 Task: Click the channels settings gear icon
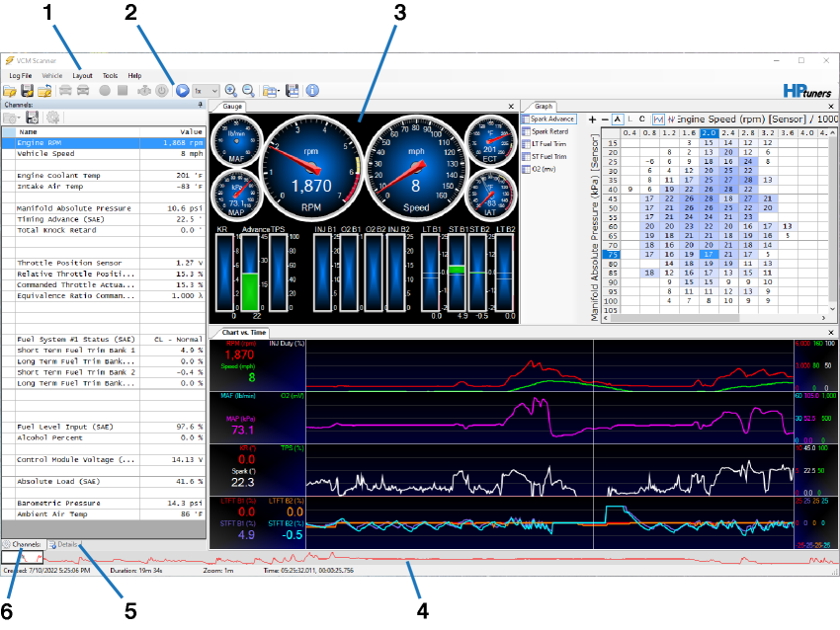pos(52,118)
